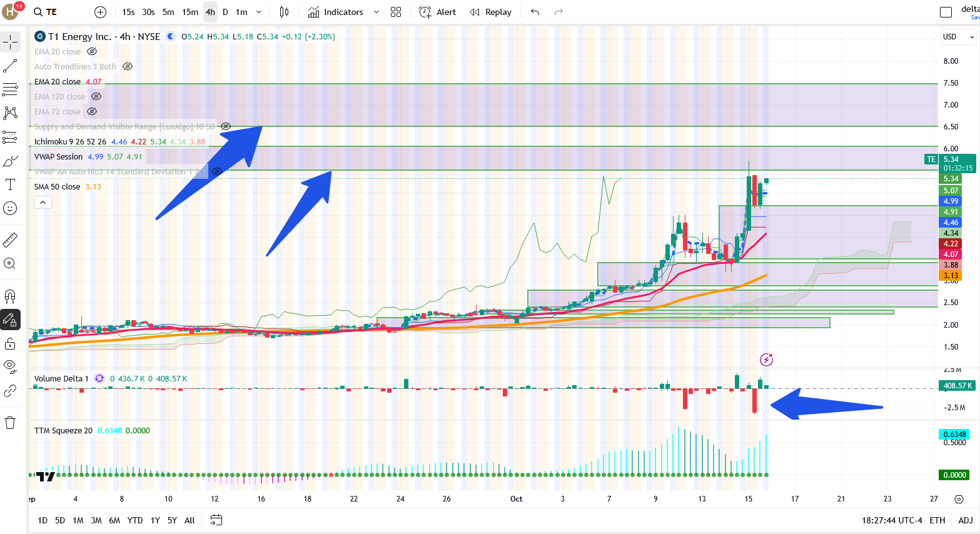Select the Text annotation tool
The image size is (980, 534).
point(10,184)
